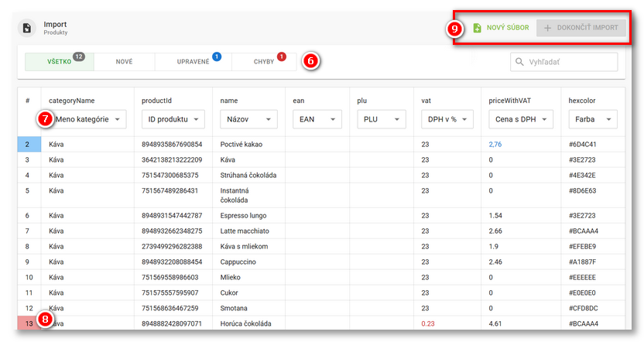
Task: Open the EAN column dropdown
Action: [x=317, y=119]
